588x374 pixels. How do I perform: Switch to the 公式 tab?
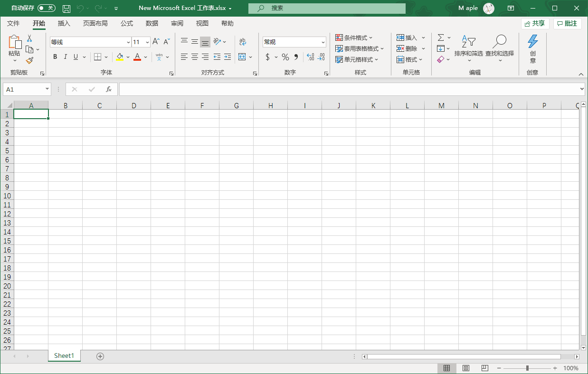[127, 23]
